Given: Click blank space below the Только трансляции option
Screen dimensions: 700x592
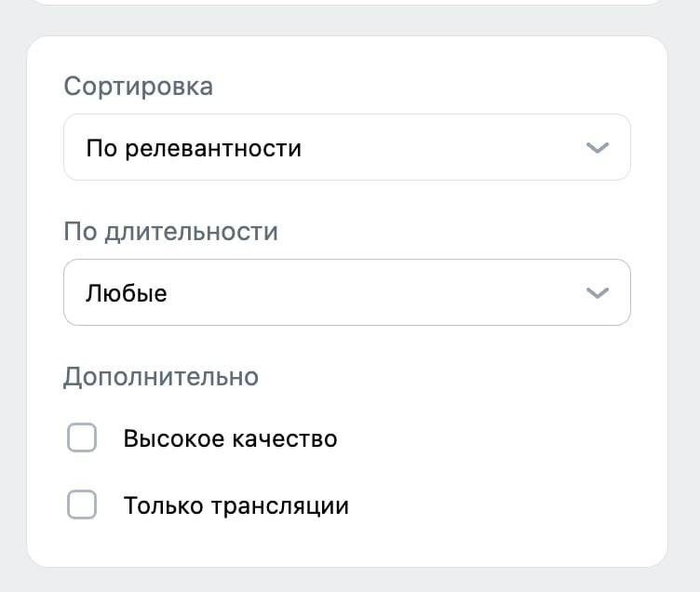Looking at the screenshot, I should [346, 545].
